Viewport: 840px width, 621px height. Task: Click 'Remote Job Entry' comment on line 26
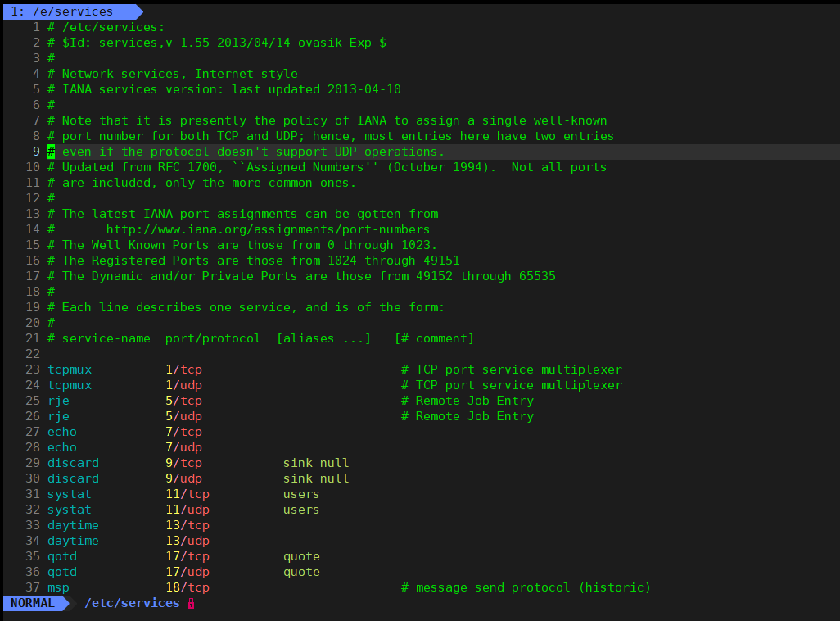point(467,416)
